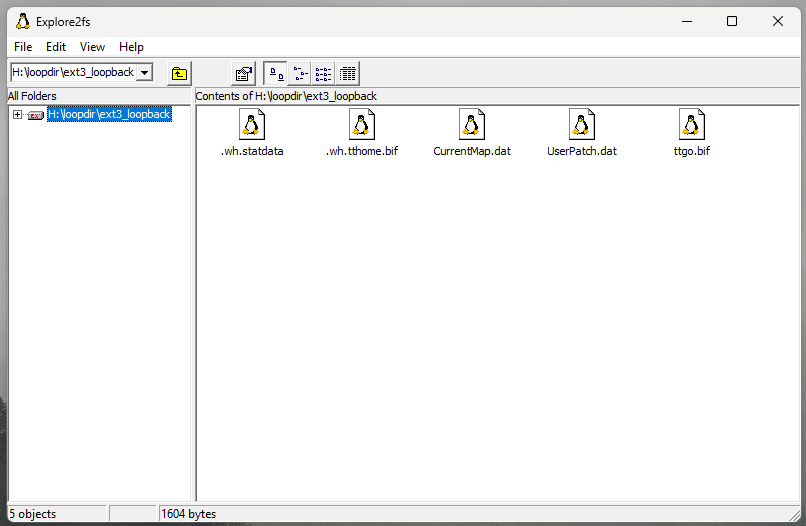The image size is (806, 526).
Task: Select the UserPatch.dat file icon
Action: (x=582, y=124)
